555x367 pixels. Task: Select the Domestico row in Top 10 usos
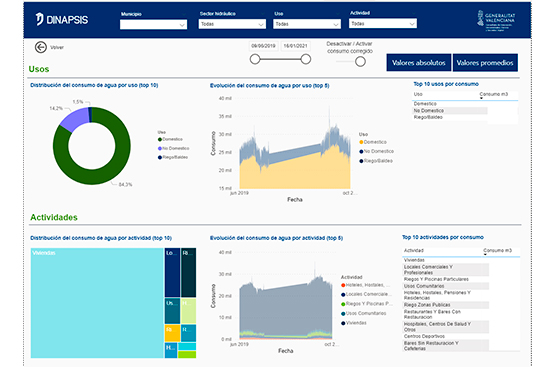tap(465, 104)
